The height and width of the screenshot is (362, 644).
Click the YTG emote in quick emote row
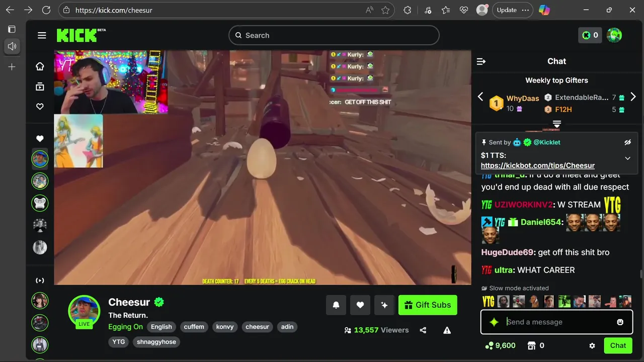pyautogui.click(x=488, y=302)
